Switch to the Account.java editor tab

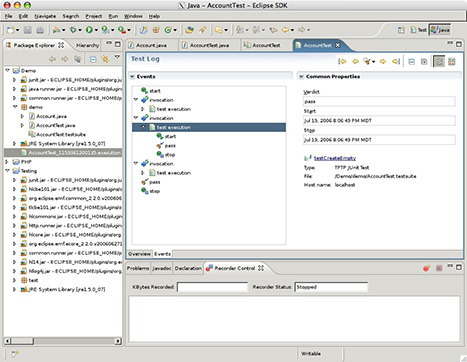(x=151, y=45)
